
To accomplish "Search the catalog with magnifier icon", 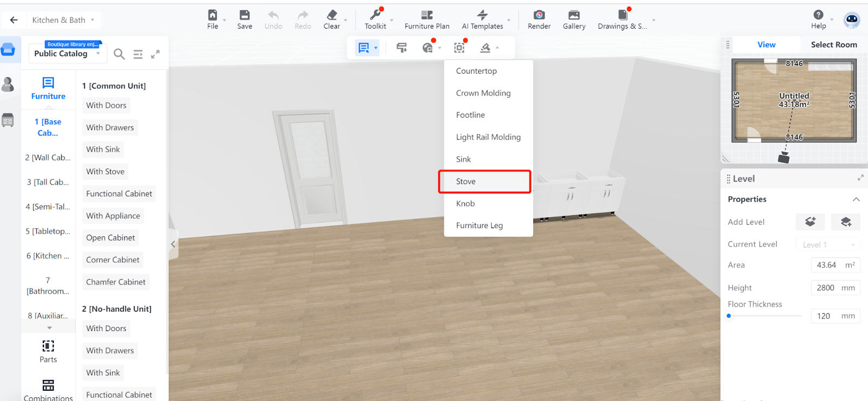I will (119, 54).
